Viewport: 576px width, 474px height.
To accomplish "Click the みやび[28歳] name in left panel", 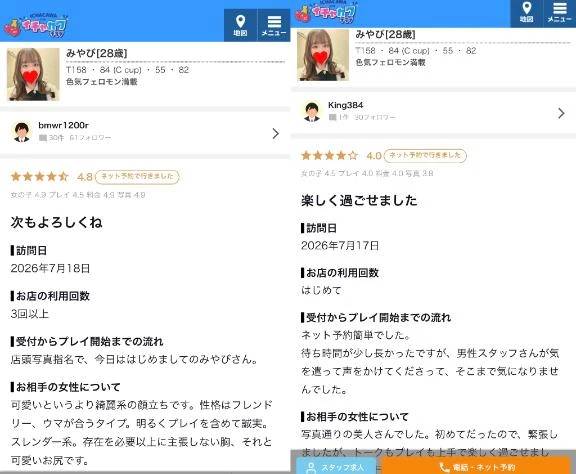I will pyautogui.click(x=97, y=53).
